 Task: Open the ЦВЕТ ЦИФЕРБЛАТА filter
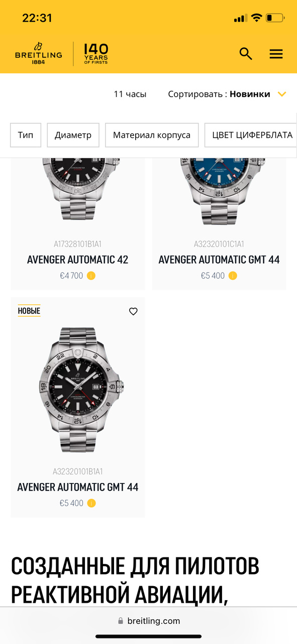[251, 135]
